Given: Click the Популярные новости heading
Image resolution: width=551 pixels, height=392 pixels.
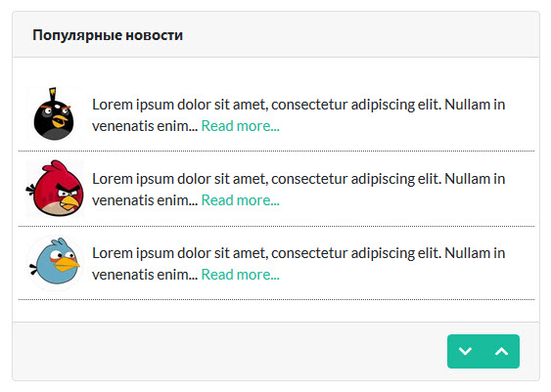Looking at the screenshot, I should [108, 35].
